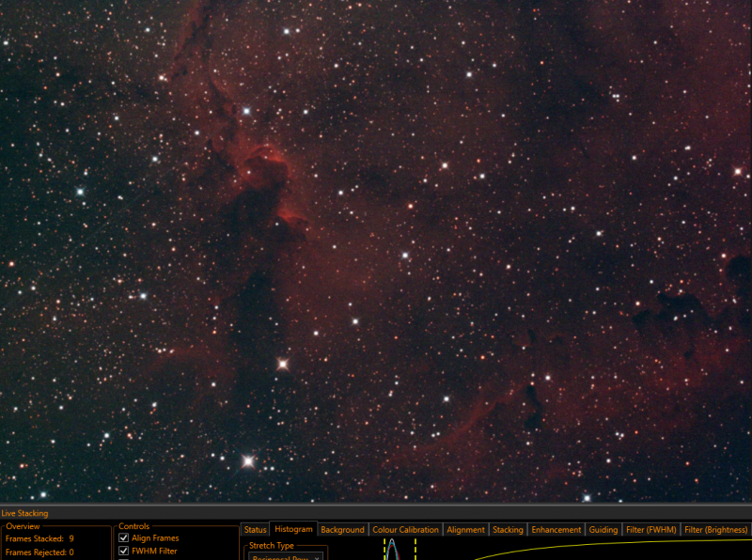The image size is (752, 560).
Task: Switch to the Alignment tab
Action: click(465, 530)
